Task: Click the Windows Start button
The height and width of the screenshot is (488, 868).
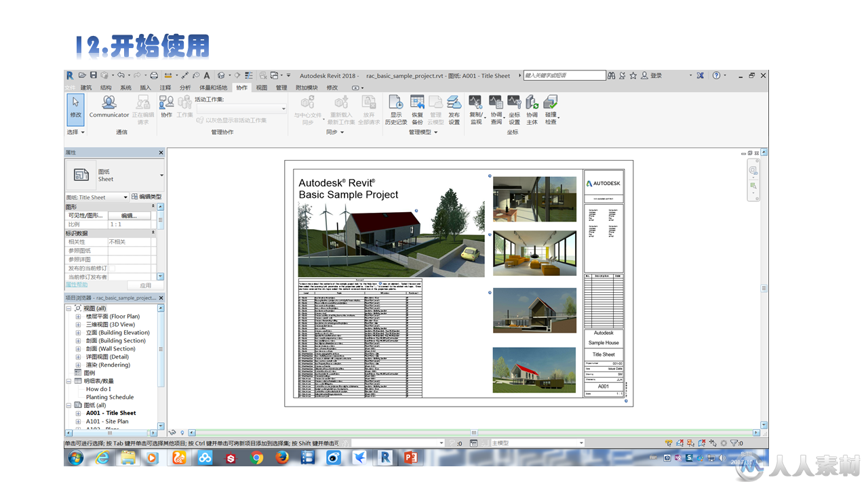Action: 75,458
